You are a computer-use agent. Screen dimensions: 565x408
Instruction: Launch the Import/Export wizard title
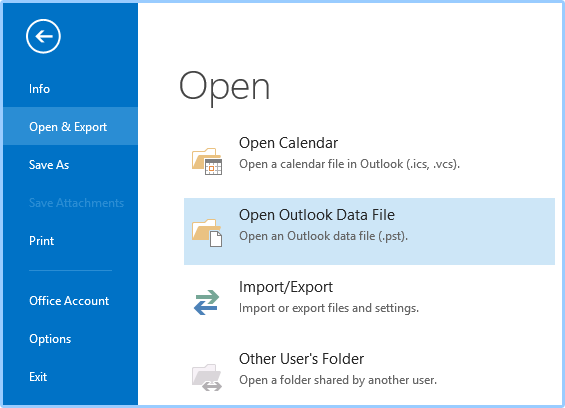(286, 287)
